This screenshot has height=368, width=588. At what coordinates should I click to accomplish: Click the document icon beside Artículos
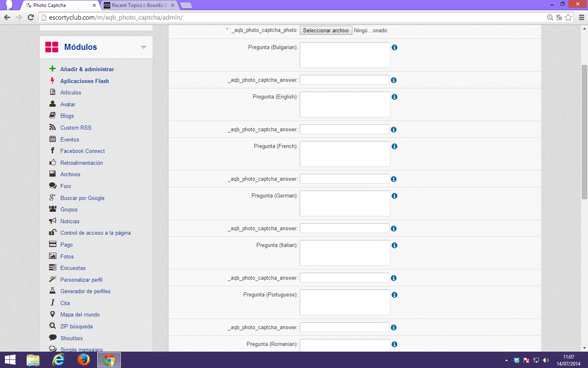coord(52,92)
